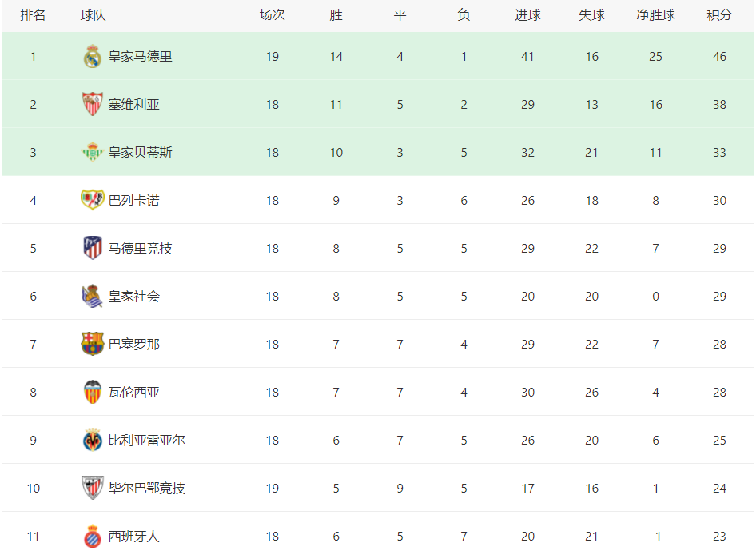Viewport: 756px width, 559px height.
Task: Open the 皇家马德里 team link
Action: click(140, 57)
